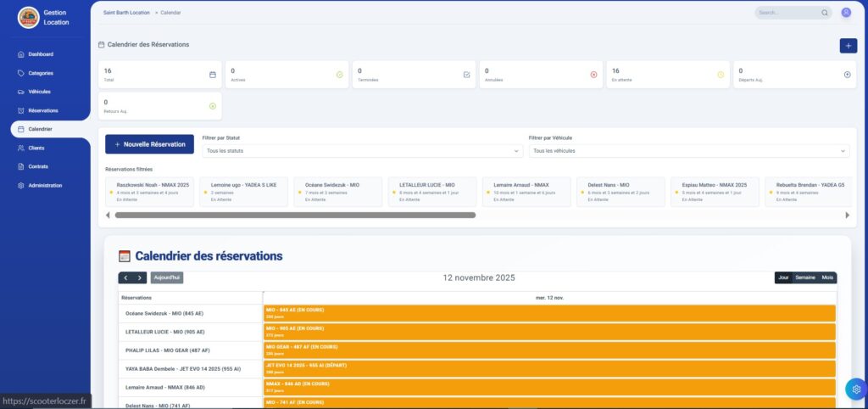Screen dimensions: 868x409
Task: Click the filtered reservations horizontal scrollbar
Action: (295, 215)
